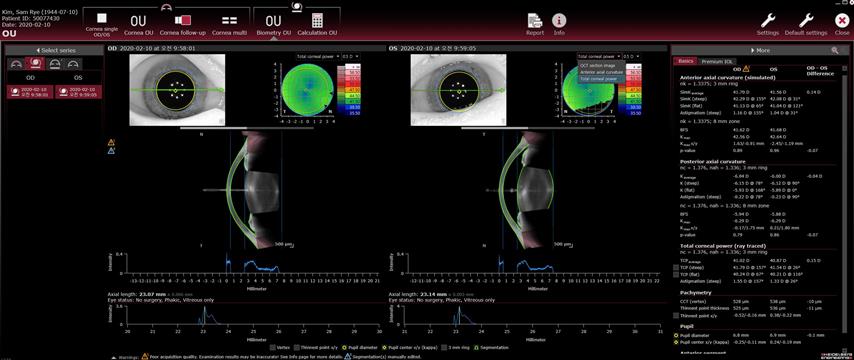Screen dimensions: 854x360
Task: Click the OS axial length 23.14 mm value
Action: 428,294
